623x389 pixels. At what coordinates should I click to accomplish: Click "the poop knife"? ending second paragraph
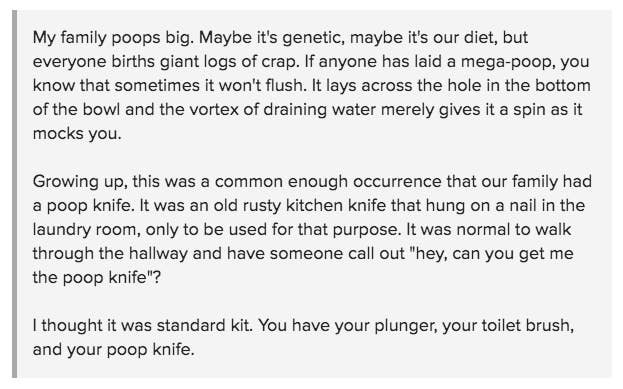[97, 277]
